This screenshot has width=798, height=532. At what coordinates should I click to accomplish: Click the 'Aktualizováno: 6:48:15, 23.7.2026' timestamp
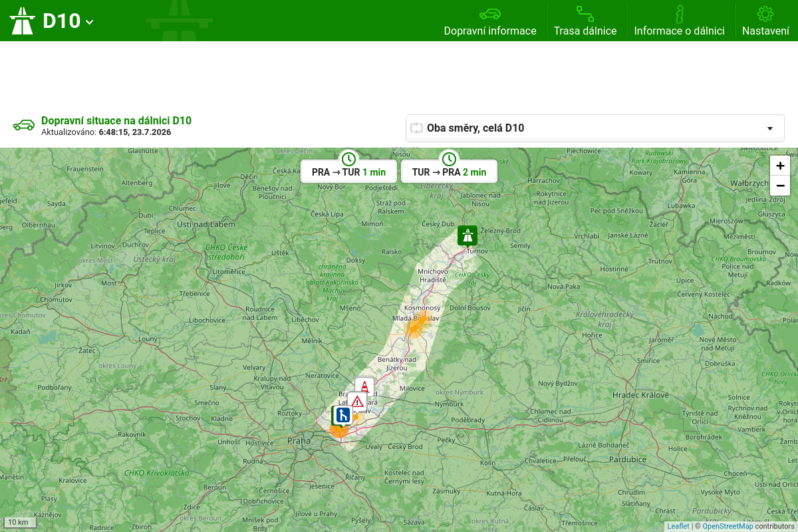(106, 132)
